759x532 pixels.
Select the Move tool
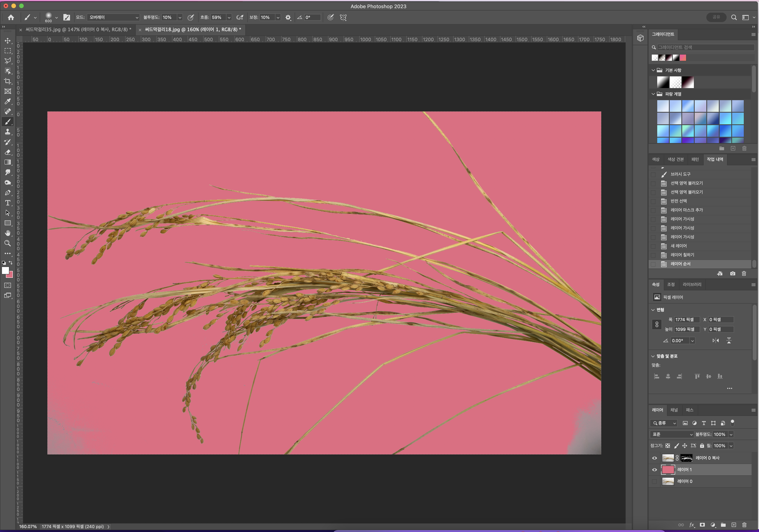tap(8, 41)
